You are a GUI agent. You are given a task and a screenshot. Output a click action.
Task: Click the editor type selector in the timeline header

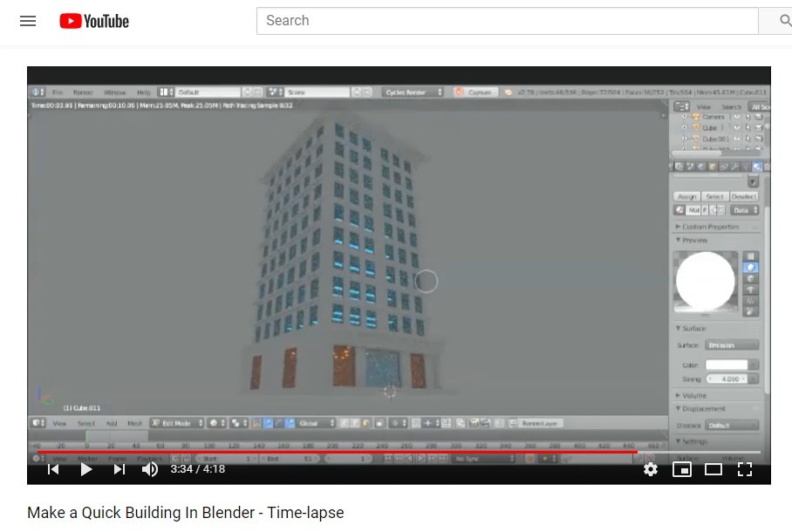click(37, 457)
